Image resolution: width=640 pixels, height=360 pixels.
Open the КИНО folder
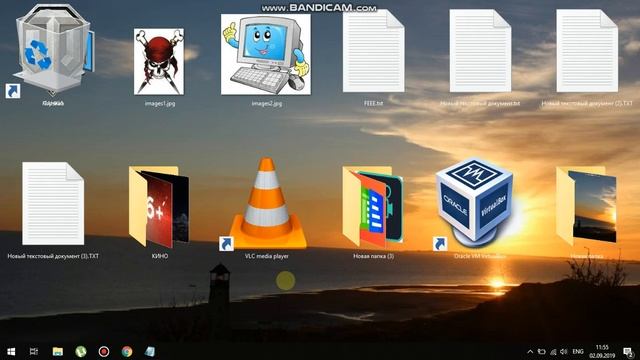(159, 207)
